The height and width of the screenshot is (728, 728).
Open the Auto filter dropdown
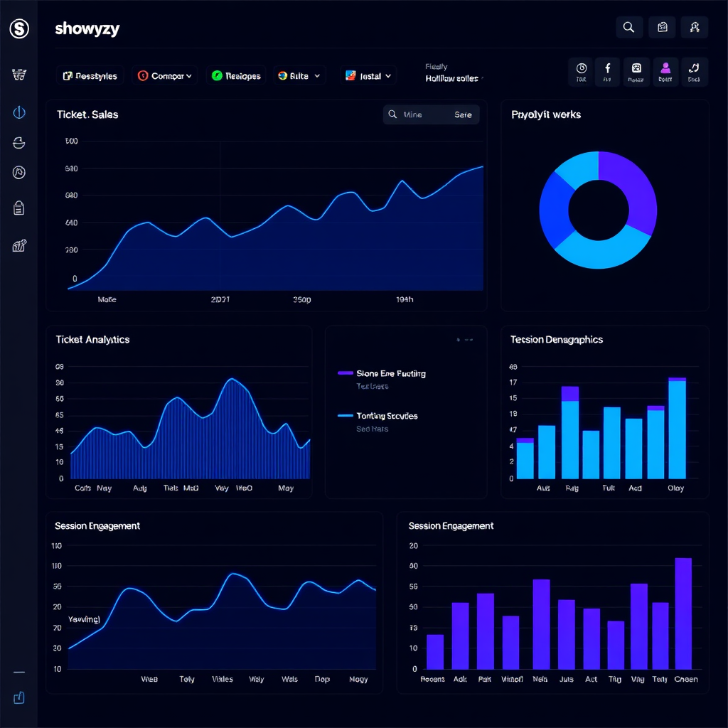point(299,75)
